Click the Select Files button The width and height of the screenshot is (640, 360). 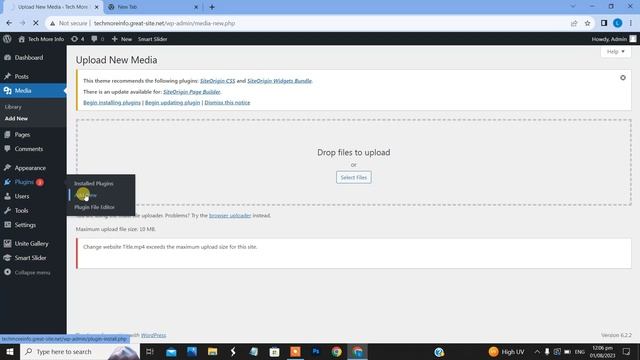[x=354, y=178]
